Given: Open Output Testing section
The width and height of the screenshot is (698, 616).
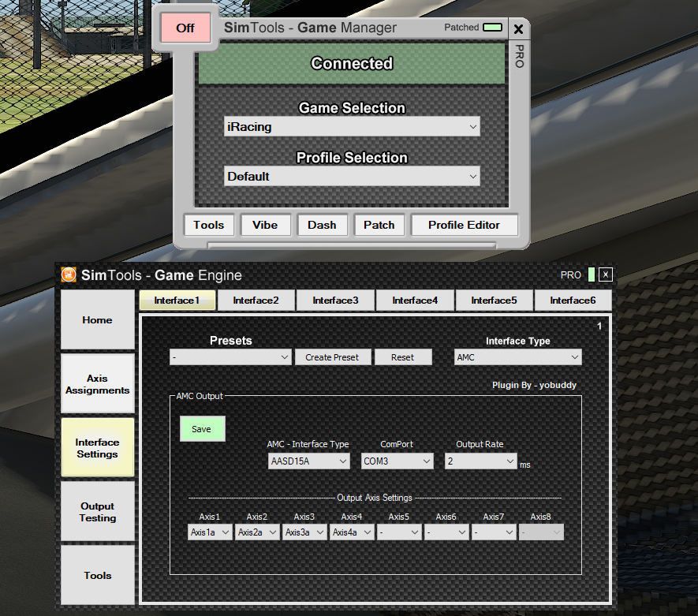Looking at the screenshot, I should pyautogui.click(x=98, y=512).
